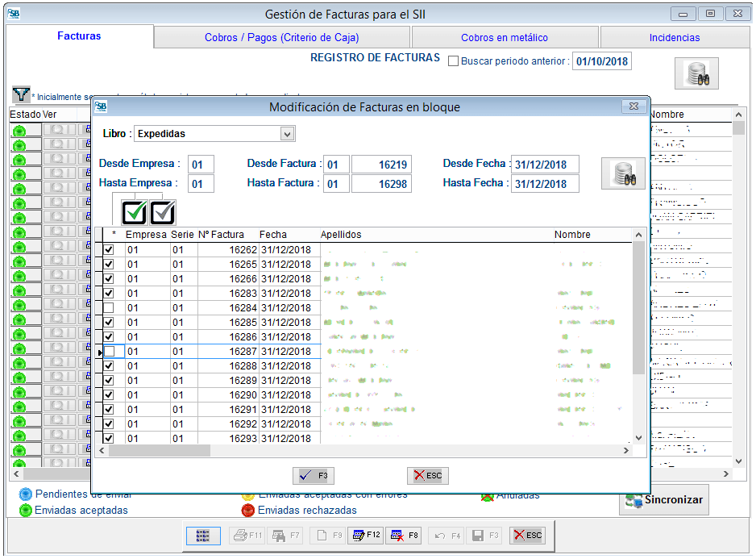
Task: Check the box for invoice 16284
Action: 109,308
